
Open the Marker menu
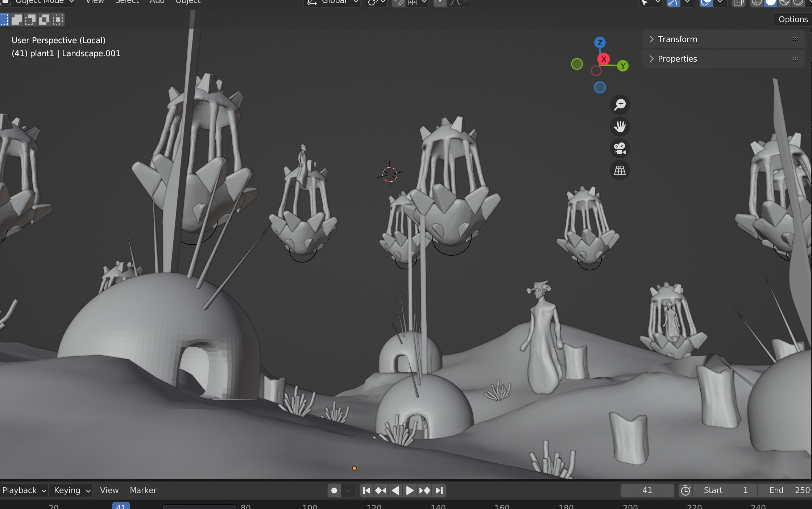point(143,490)
